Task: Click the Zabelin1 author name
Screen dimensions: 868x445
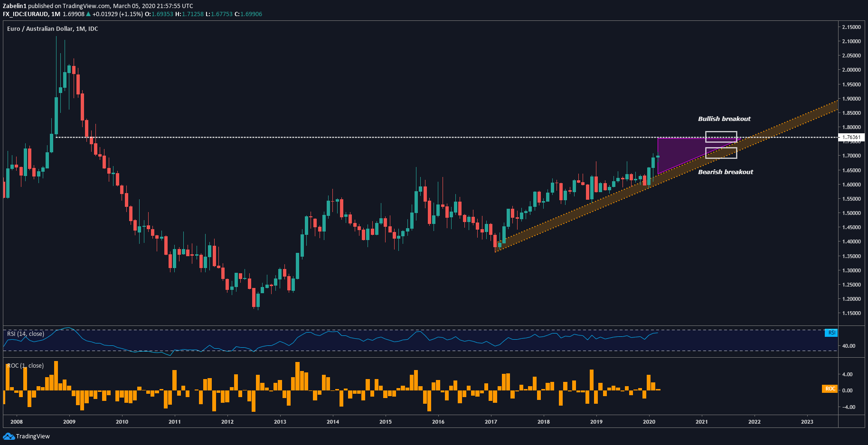Action: (x=15, y=6)
